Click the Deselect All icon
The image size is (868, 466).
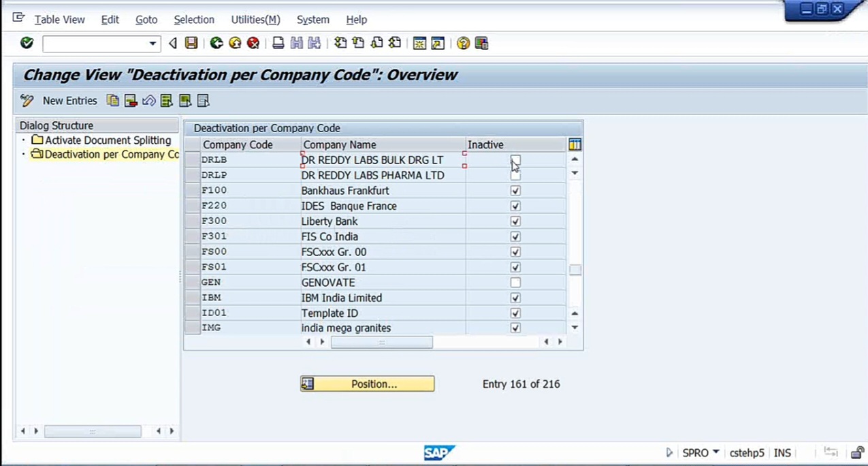point(203,101)
